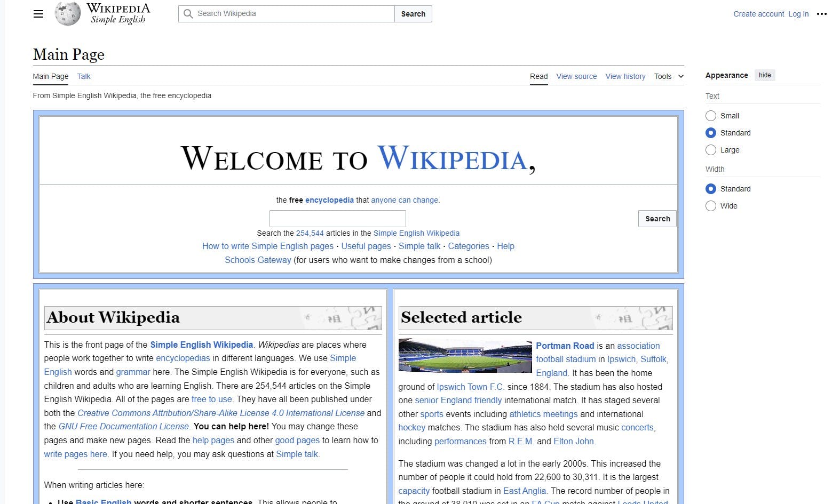Click the Create account link
This screenshot has width=840, height=504.
point(758,14)
